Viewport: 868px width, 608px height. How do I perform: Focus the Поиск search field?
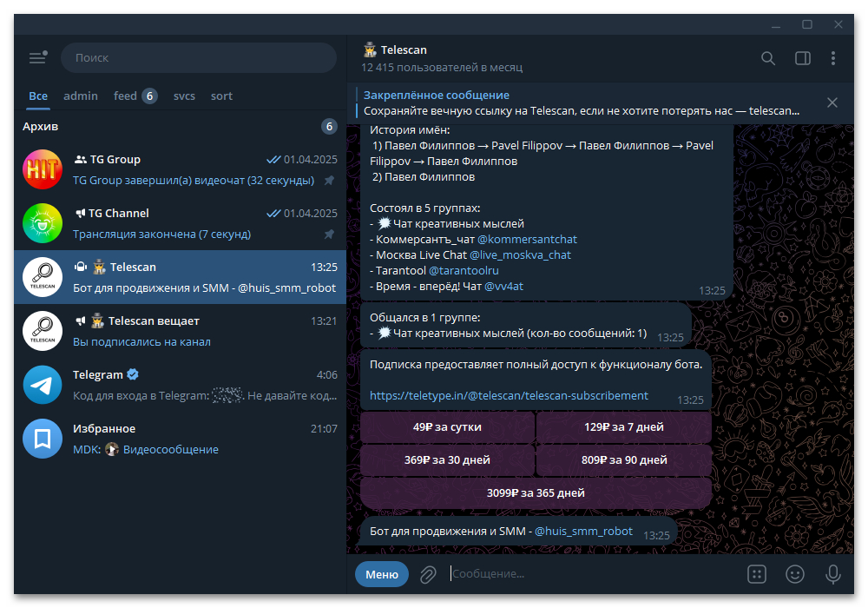coord(199,57)
